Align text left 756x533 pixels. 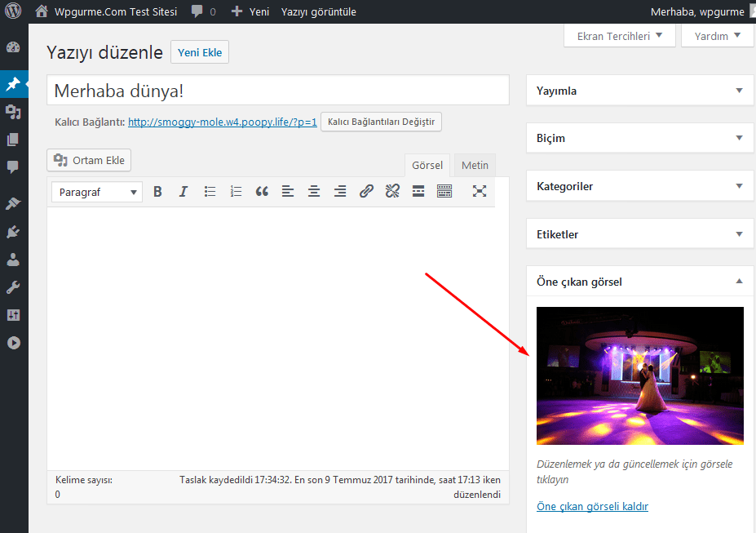288,192
